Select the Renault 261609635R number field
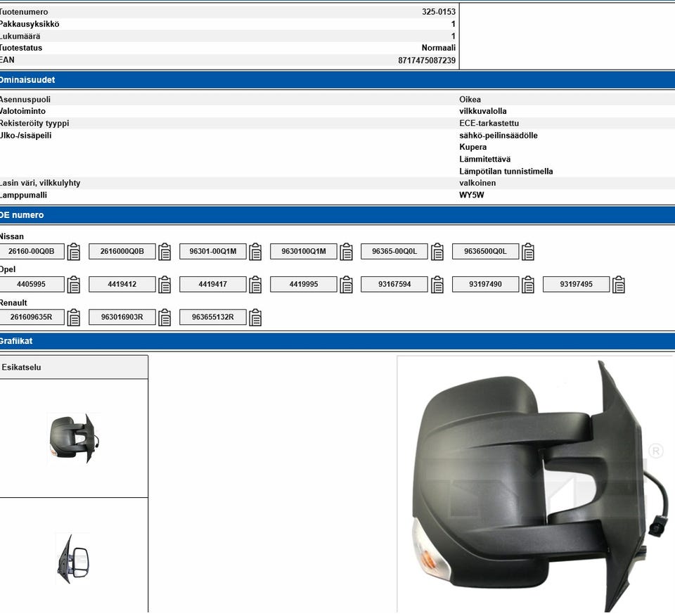This screenshot has width=675, height=616. 32,317
